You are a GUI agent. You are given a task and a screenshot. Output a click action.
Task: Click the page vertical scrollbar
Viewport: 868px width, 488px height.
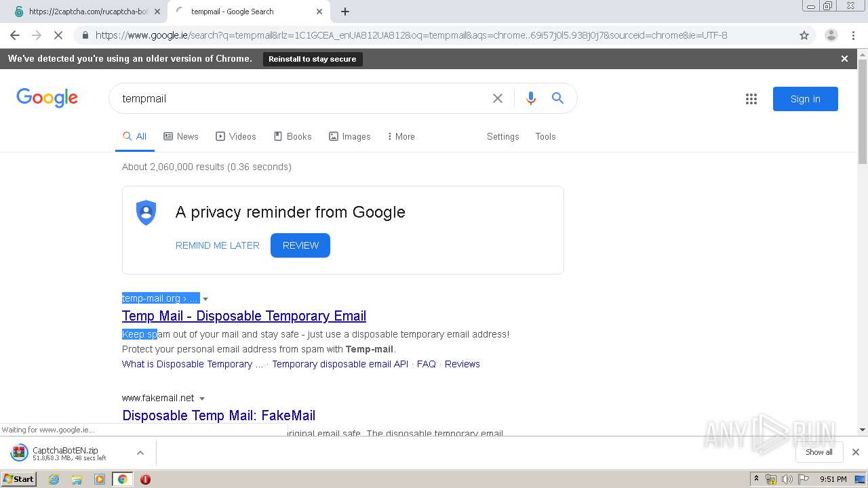tap(863, 112)
